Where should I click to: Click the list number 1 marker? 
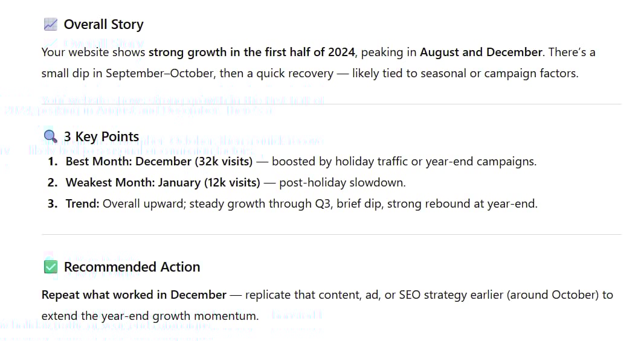tap(53, 161)
